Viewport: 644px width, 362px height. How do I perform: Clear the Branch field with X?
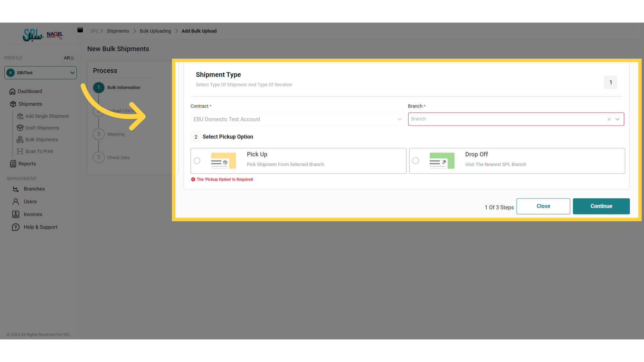coord(609,119)
